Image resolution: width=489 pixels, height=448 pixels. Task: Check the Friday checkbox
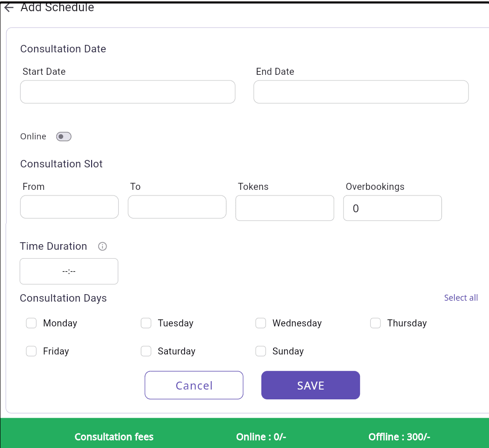coord(31,351)
